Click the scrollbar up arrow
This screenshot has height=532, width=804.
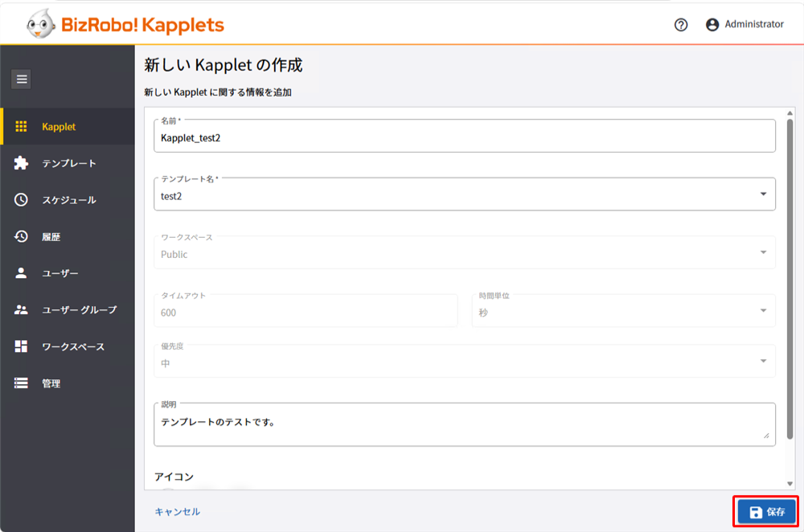pos(790,113)
